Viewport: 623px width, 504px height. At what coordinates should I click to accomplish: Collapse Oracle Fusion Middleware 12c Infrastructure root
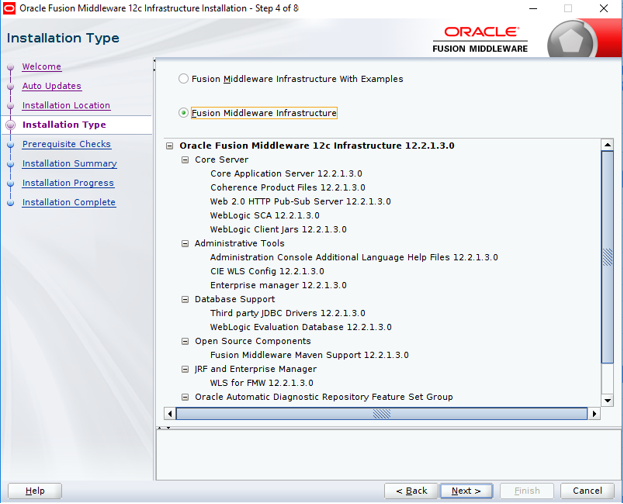pos(171,146)
